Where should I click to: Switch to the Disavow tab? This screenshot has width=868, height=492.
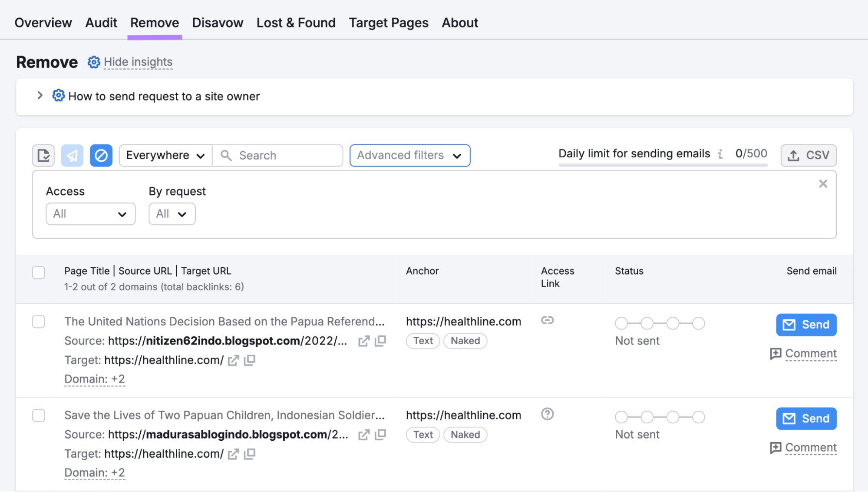(218, 23)
